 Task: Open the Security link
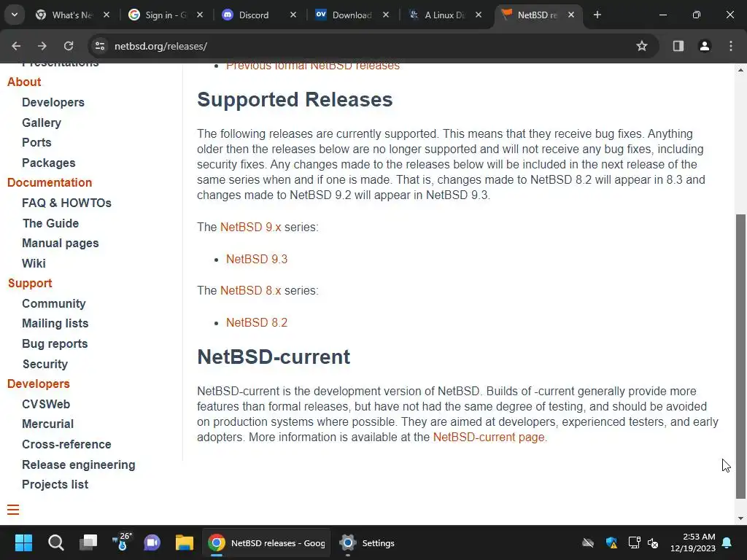[45, 365]
